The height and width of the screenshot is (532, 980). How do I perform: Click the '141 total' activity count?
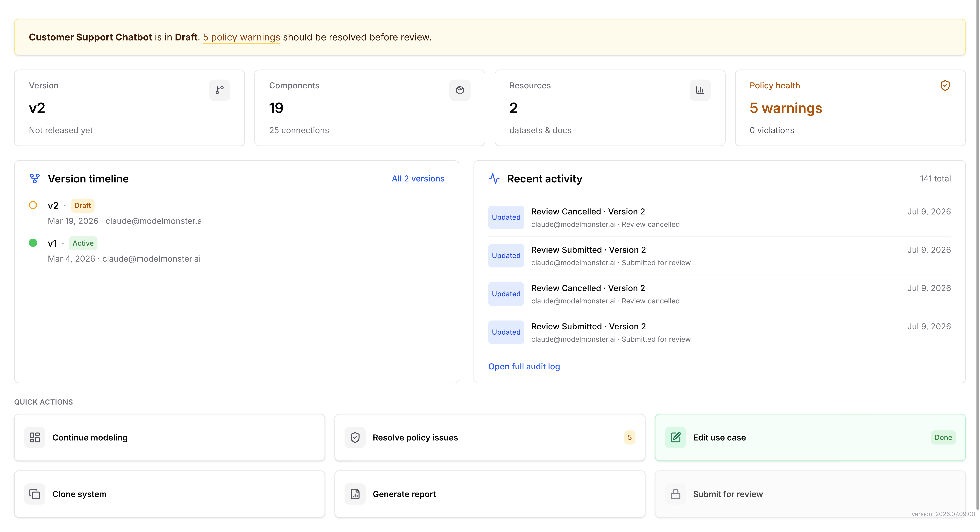pyautogui.click(x=935, y=179)
